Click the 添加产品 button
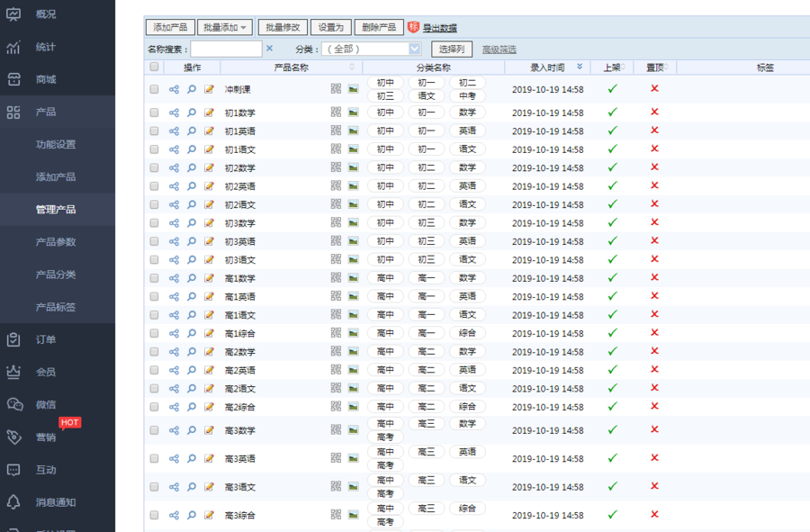The height and width of the screenshot is (532, 810). pyautogui.click(x=170, y=28)
